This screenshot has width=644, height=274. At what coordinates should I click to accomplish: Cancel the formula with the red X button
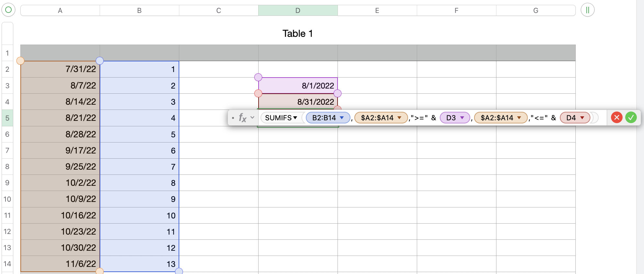616,118
